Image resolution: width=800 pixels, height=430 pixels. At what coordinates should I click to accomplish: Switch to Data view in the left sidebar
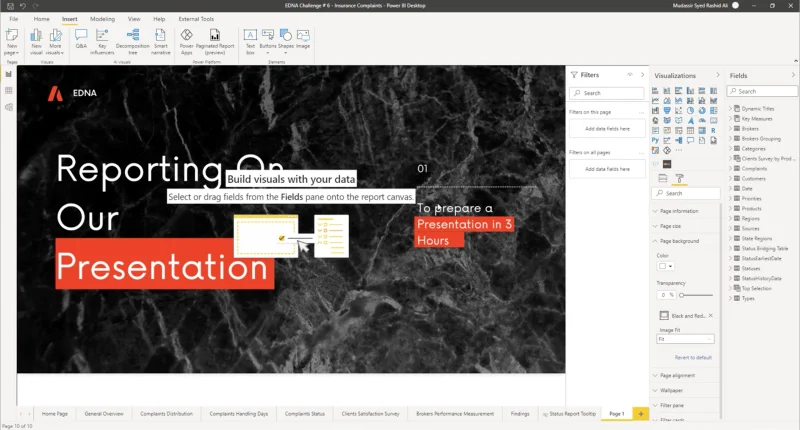[x=9, y=91]
